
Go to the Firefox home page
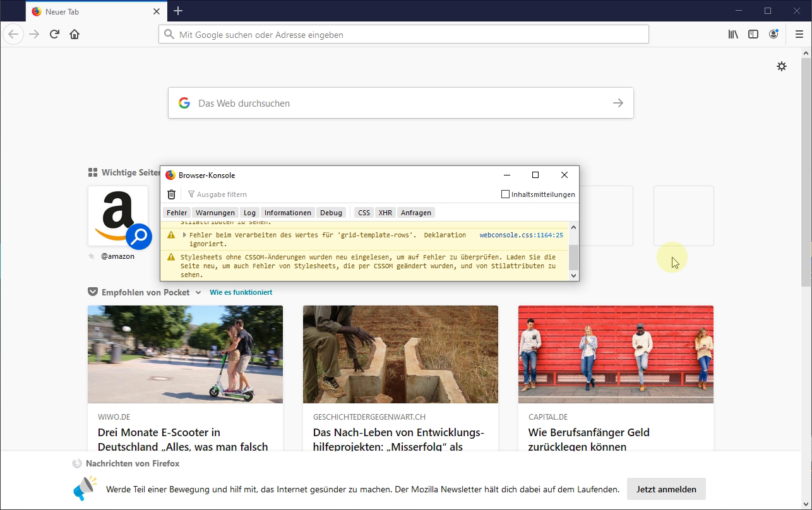pos(75,34)
